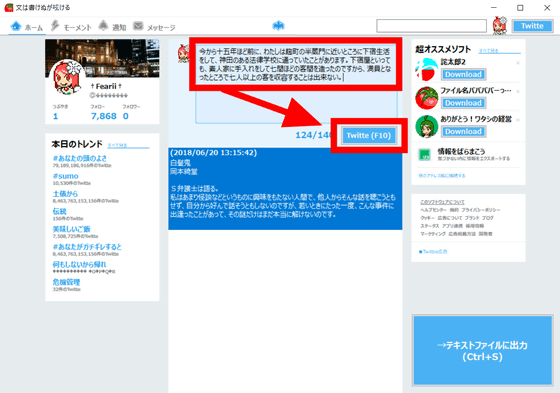Open trend 危機管理
The width and height of the screenshot is (560, 393).
(66, 282)
